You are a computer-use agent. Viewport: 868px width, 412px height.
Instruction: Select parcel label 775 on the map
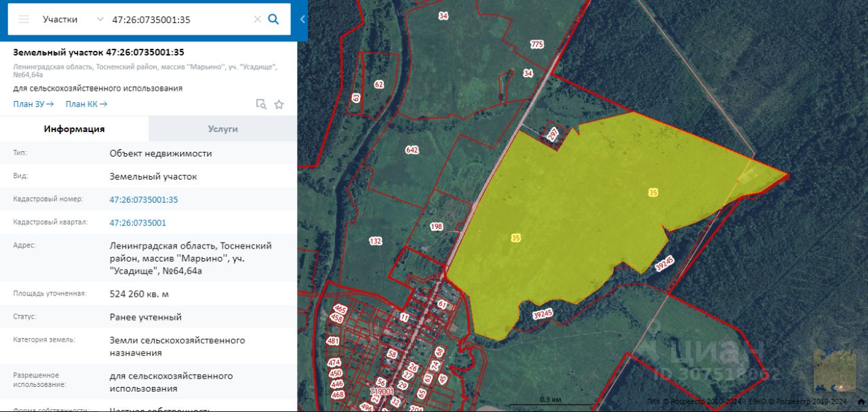coord(537,45)
